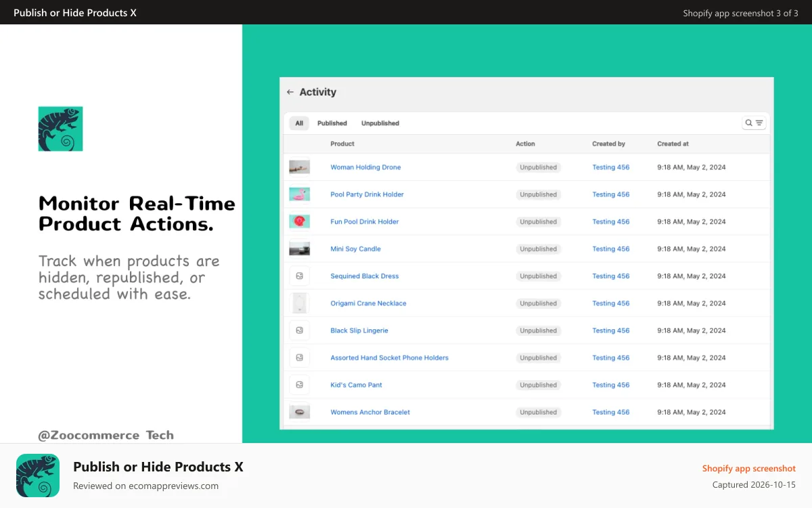Image resolution: width=812 pixels, height=508 pixels.
Task: Click the Product column header
Action: click(342, 144)
